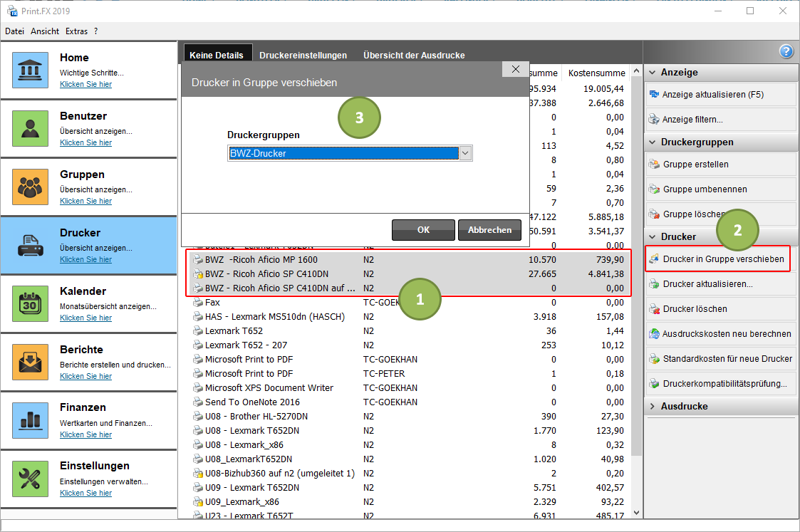This screenshot has height=532, width=800.
Task: Switch to the Übersicht der Ausdrucke tab
Action: (414, 55)
